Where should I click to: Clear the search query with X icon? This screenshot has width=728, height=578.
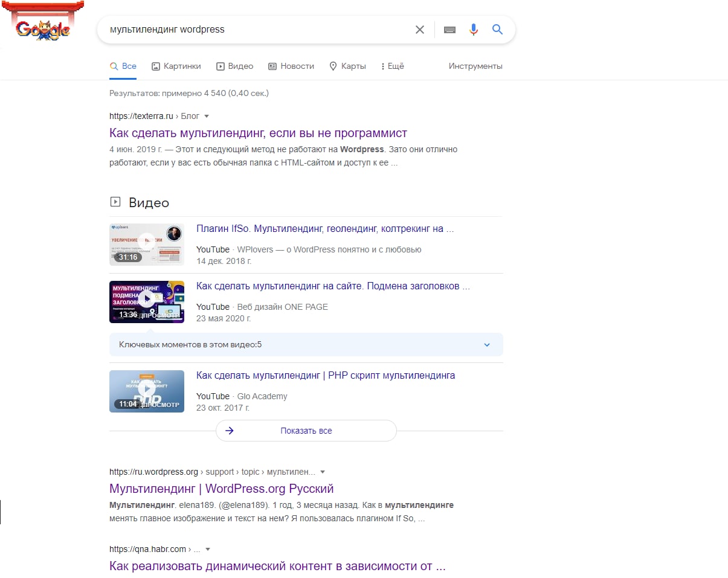(420, 30)
